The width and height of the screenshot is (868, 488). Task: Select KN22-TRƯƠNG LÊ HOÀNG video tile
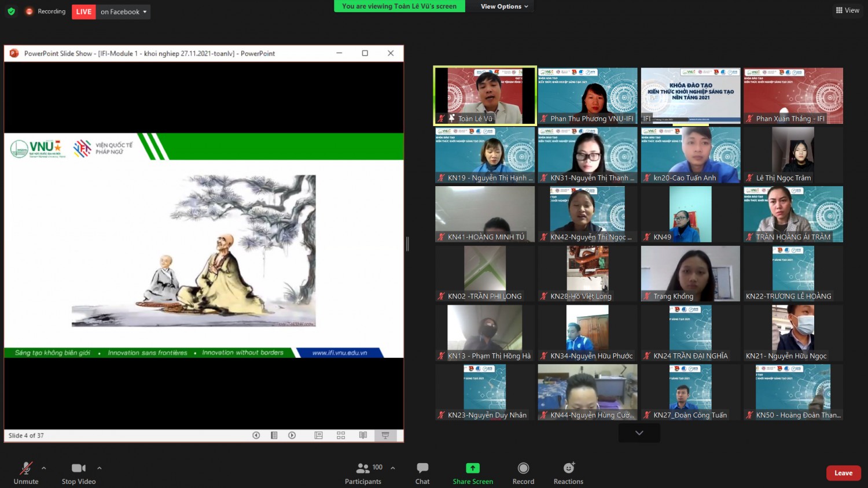[793, 273]
